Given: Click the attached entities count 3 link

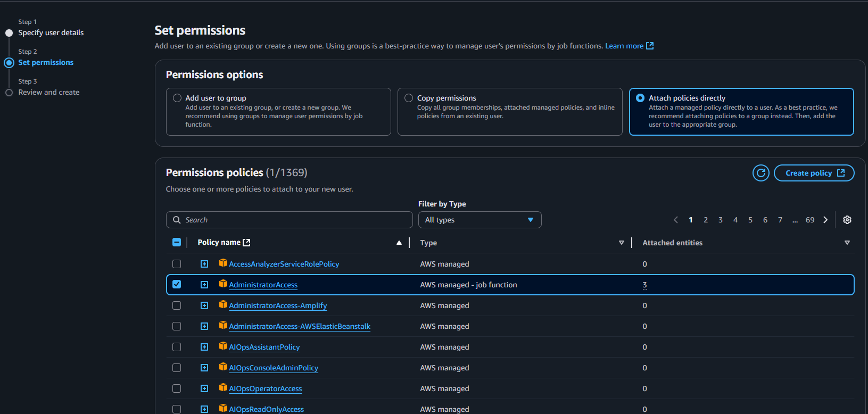Looking at the screenshot, I should (x=644, y=285).
